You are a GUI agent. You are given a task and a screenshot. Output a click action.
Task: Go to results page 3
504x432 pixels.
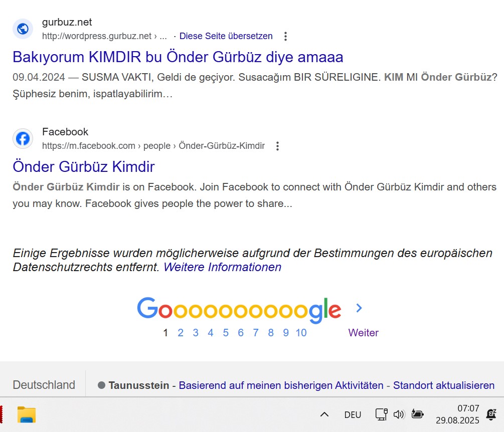tap(196, 333)
